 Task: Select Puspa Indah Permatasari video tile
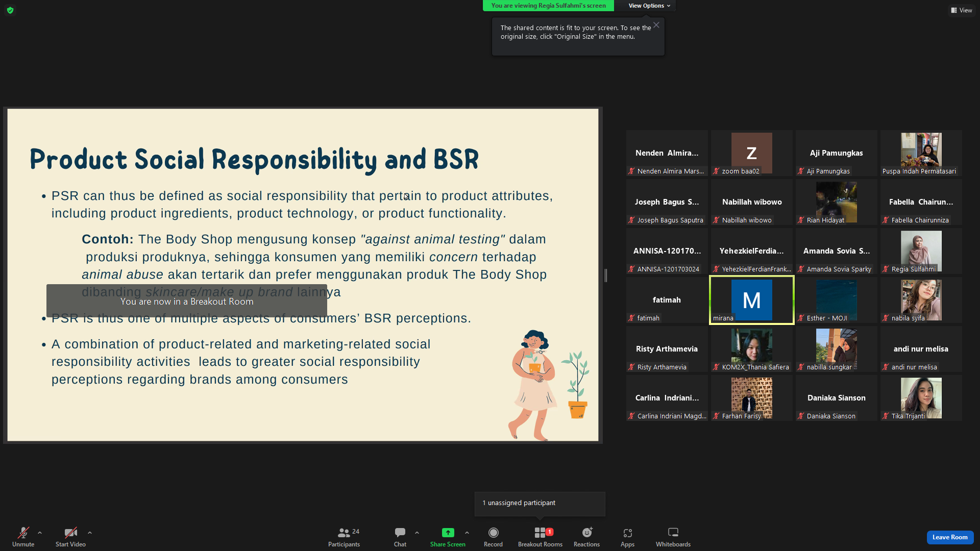click(x=921, y=153)
